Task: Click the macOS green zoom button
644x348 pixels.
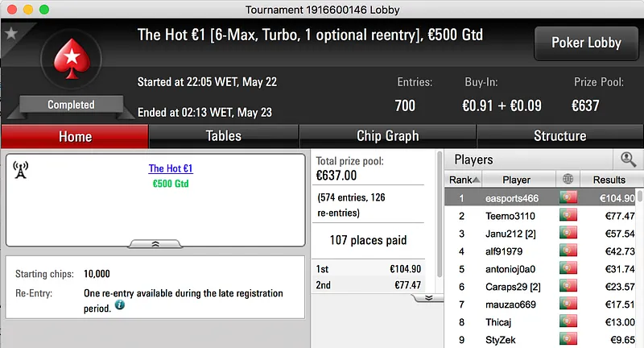Action: 43,9
